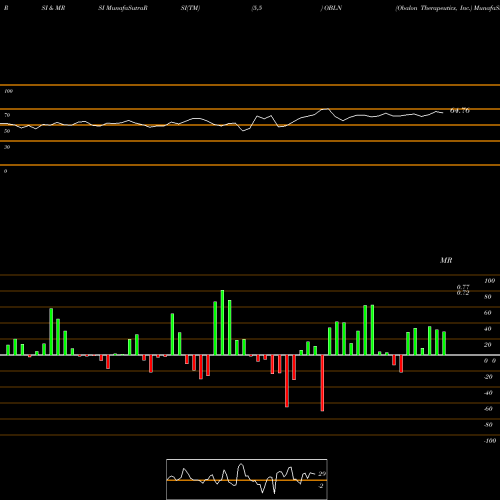
Task: Open the mini oscillator chart thumbnail
Action: 247,479
